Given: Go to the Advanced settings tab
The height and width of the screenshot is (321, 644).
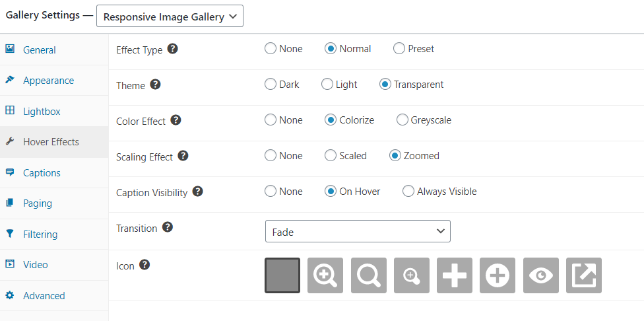Looking at the screenshot, I should click(x=54, y=295).
